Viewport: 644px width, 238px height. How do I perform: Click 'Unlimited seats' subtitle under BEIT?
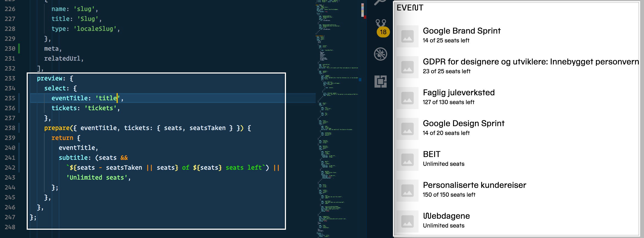click(444, 164)
